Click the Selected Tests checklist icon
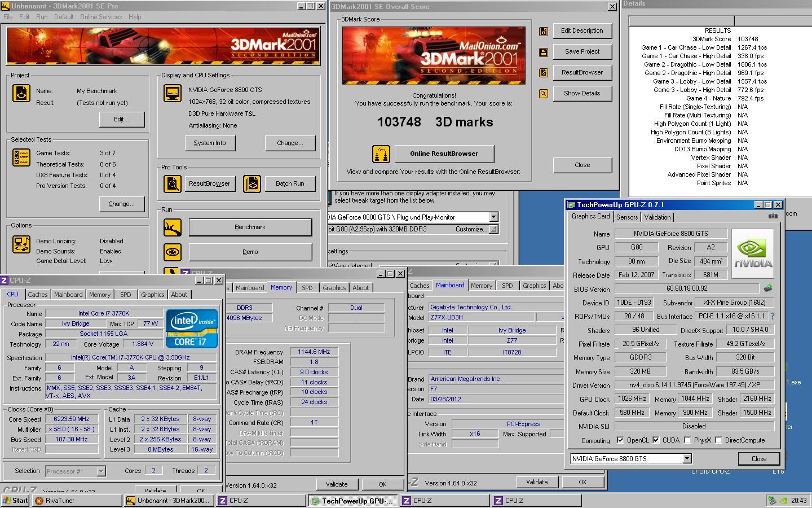The image size is (812, 508). coord(21,157)
